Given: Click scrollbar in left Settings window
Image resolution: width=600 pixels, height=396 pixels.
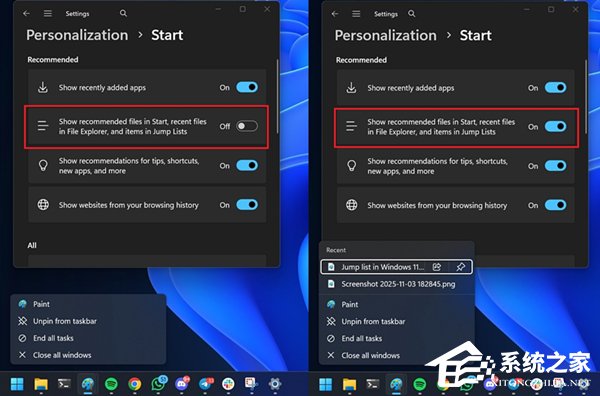Looking at the screenshot, I should tap(277, 96).
